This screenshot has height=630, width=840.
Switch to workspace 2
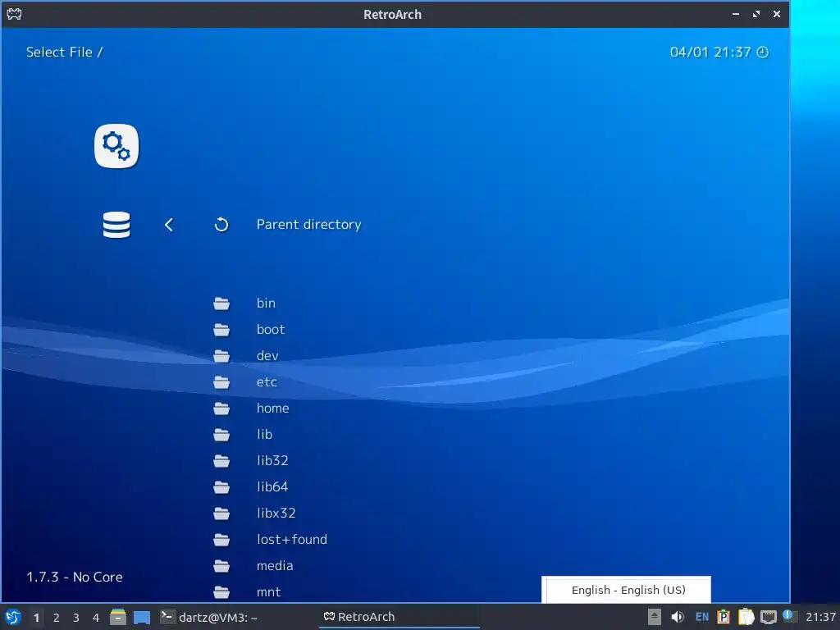pyautogui.click(x=57, y=618)
